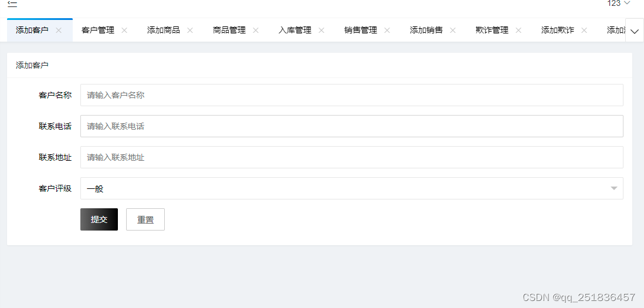Screen dimensions: 644x308
Task: Close the 销售管理 tab
Action: coord(387,30)
